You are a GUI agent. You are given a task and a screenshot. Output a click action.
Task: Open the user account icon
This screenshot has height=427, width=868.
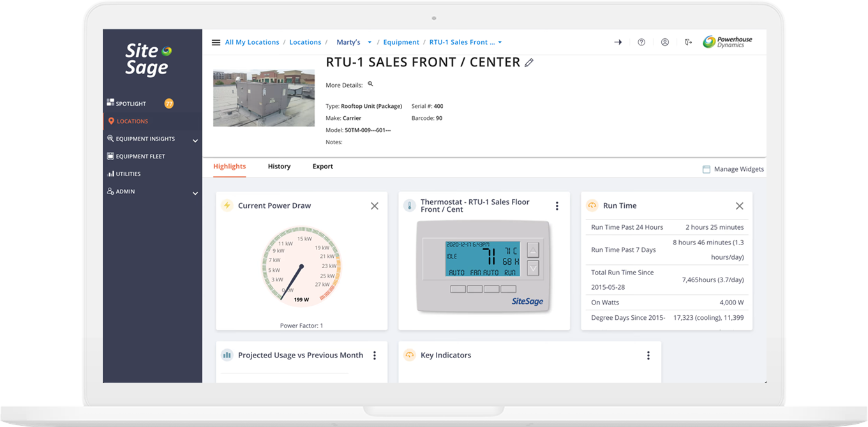(665, 42)
